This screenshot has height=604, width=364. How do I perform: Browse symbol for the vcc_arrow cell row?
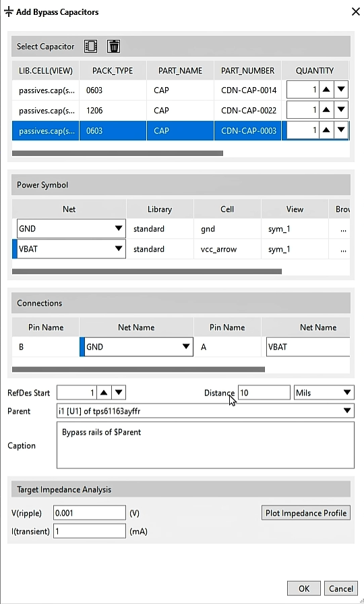click(x=343, y=249)
